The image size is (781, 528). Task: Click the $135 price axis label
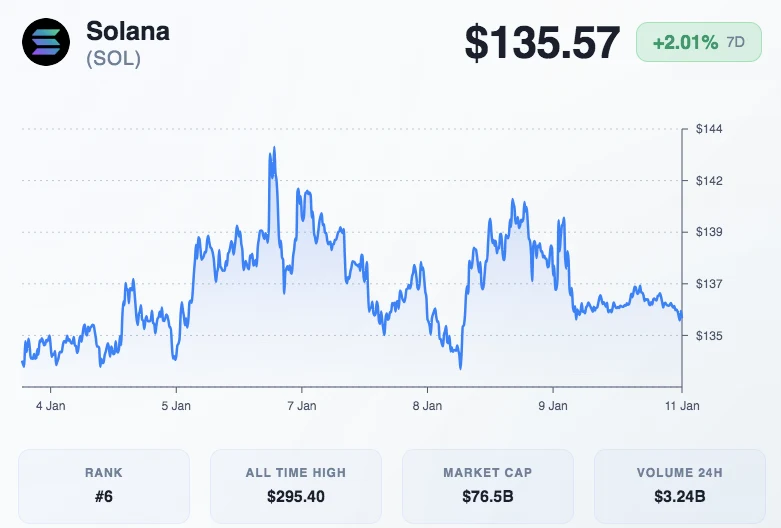point(709,336)
